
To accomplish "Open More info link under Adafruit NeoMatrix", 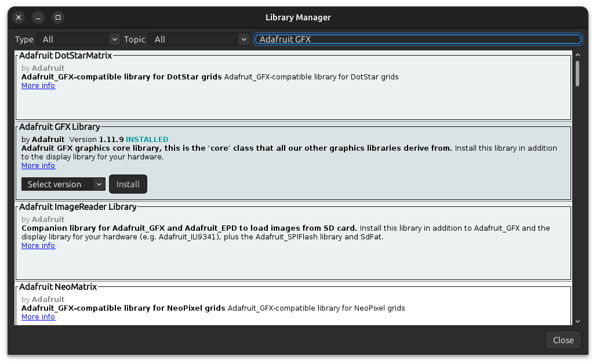I will (x=38, y=317).
